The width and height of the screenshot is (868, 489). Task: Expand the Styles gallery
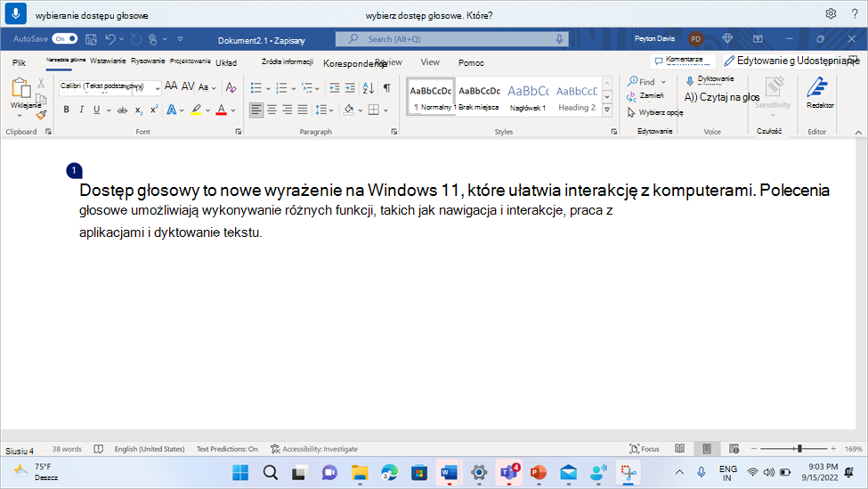coord(607,110)
